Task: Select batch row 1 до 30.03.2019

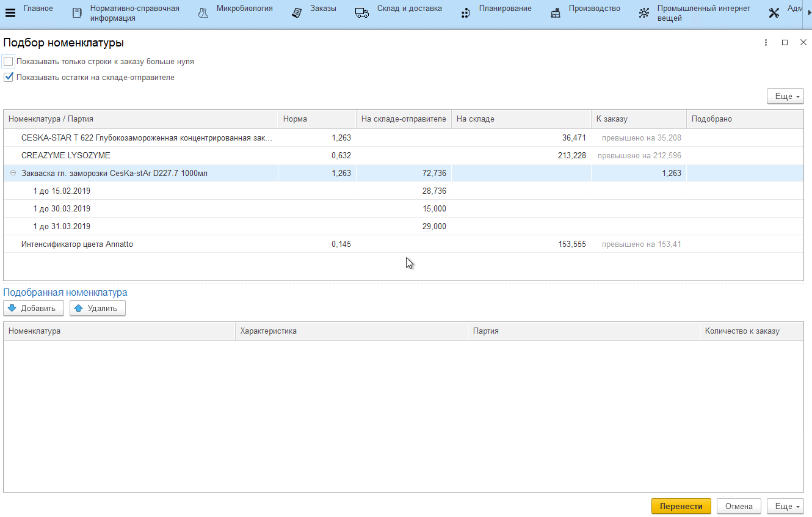Action: point(62,209)
